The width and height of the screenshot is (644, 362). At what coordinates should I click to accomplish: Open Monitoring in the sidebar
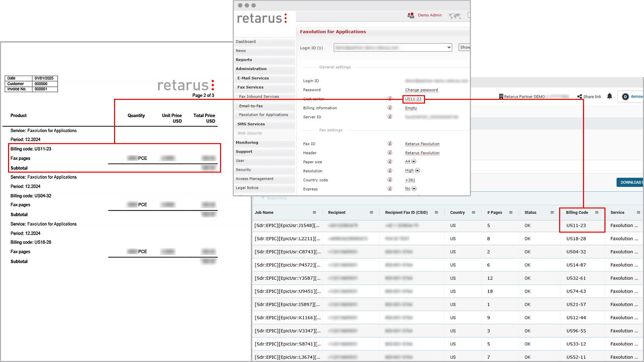265,142
